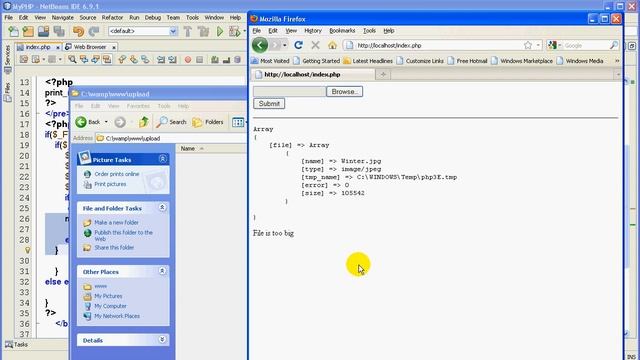Open Firefox back-forward history dropdown
Image resolution: width=640 pixels, height=360 pixels.
[x=285, y=45]
